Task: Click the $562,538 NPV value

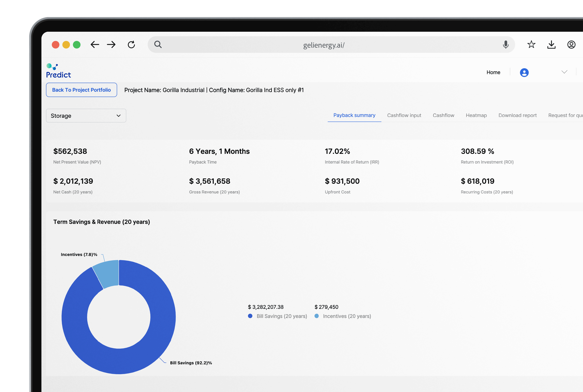Action: pyautogui.click(x=70, y=151)
